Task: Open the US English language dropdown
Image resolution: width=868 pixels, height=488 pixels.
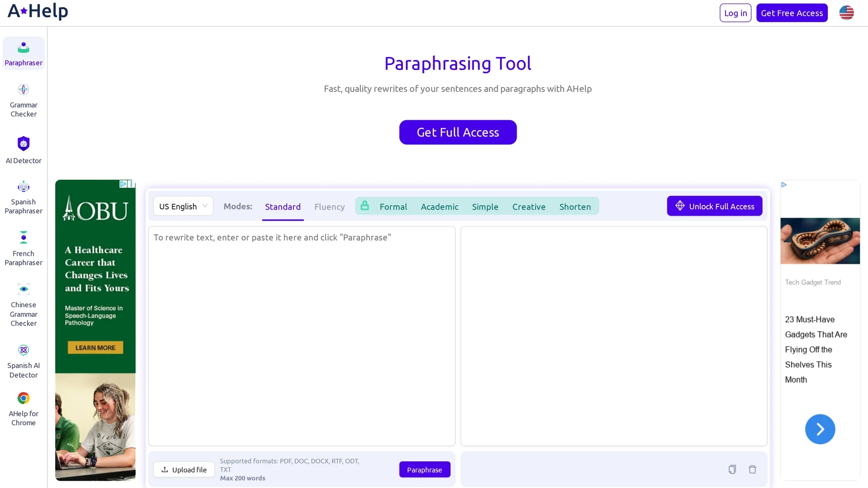Action: click(x=183, y=206)
